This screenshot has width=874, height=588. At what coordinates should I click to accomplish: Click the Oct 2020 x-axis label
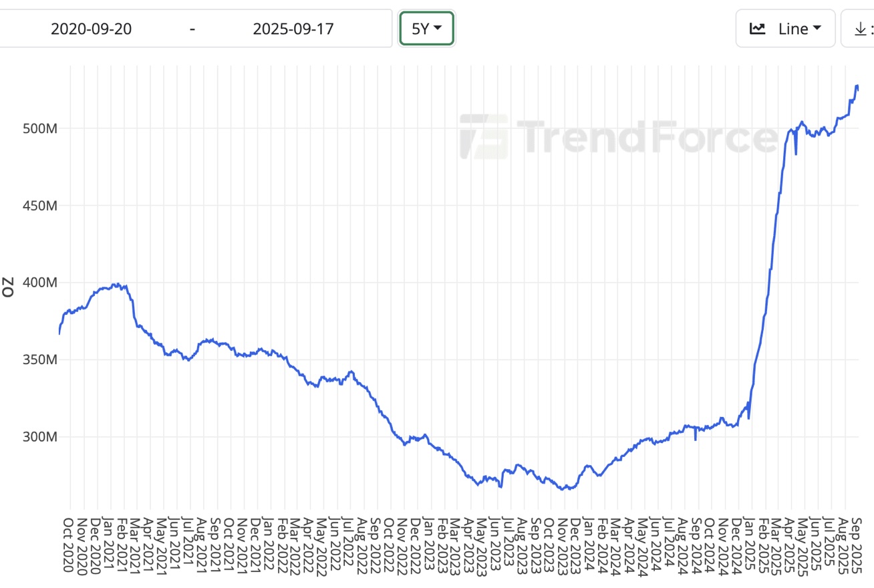(67, 545)
